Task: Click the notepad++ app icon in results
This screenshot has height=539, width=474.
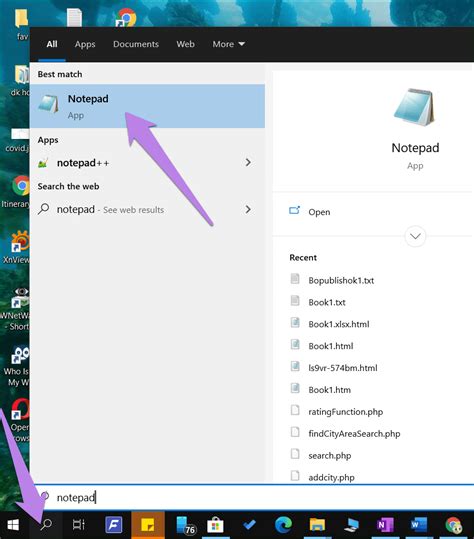Action: click(x=43, y=163)
